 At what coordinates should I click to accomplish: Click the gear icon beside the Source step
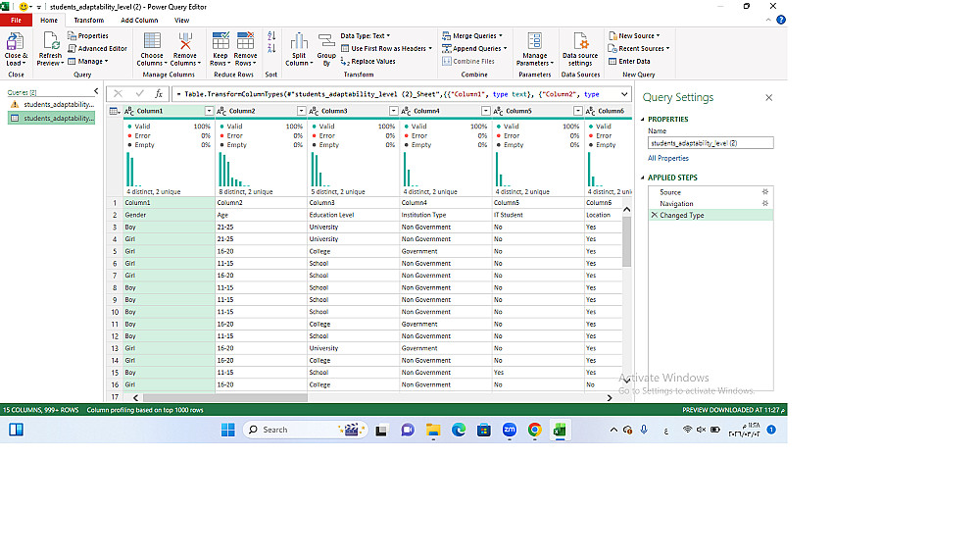(x=765, y=192)
